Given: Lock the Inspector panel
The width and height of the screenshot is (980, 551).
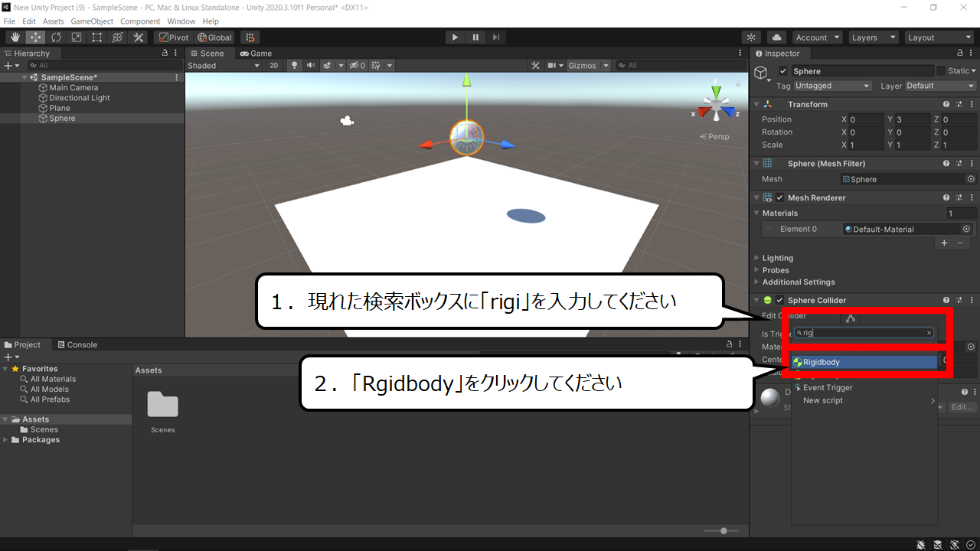Looking at the screenshot, I should (961, 54).
